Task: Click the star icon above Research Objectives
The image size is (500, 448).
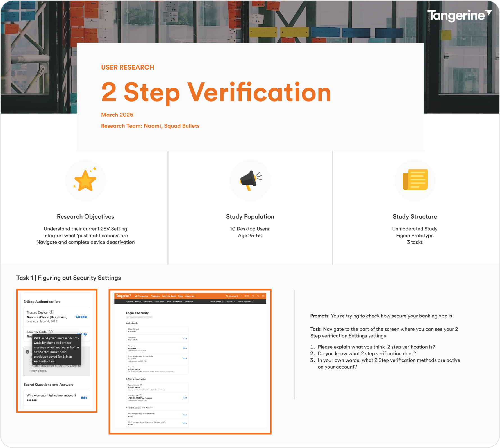Action: tap(85, 180)
